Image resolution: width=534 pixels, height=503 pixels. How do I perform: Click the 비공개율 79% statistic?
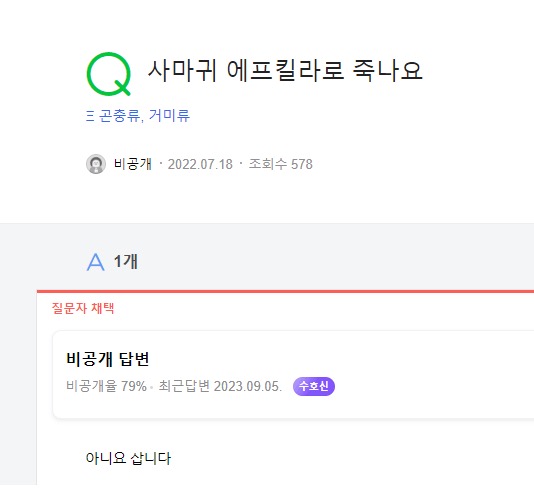[106, 386]
